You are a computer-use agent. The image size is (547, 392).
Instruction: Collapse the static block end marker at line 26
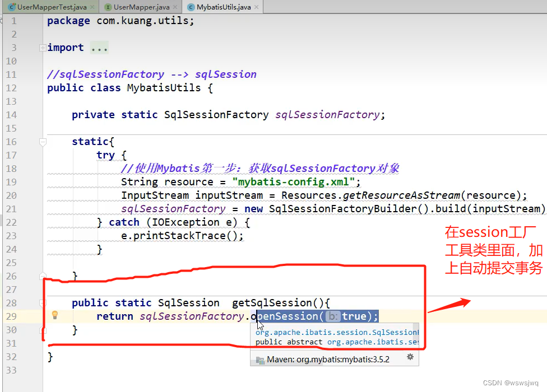point(43,276)
